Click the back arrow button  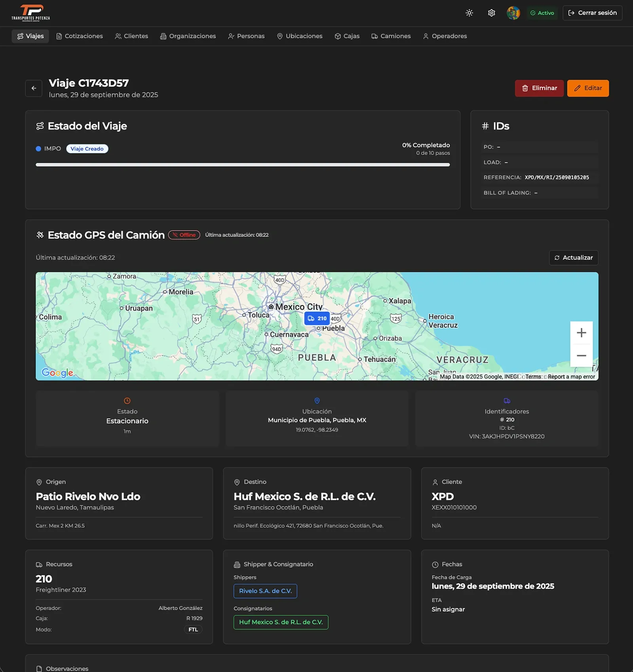(x=34, y=88)
